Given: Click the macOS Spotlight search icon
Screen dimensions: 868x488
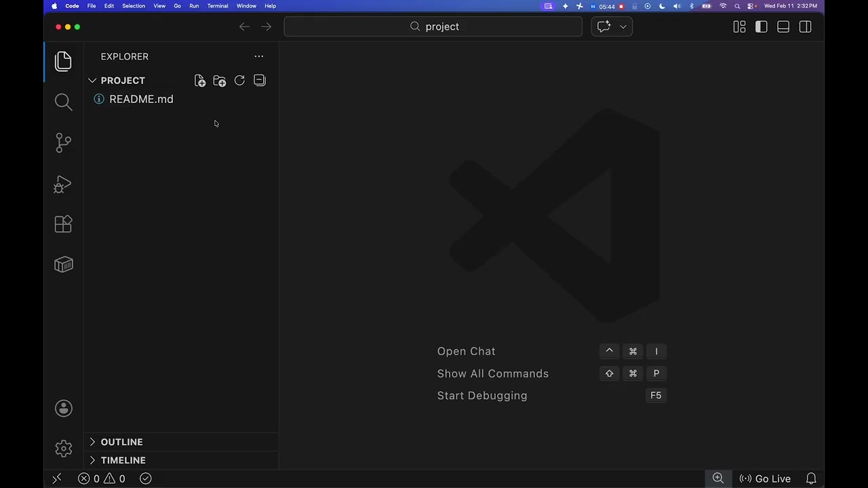Looking at the screenshot, I should click(x=737, y=6).
